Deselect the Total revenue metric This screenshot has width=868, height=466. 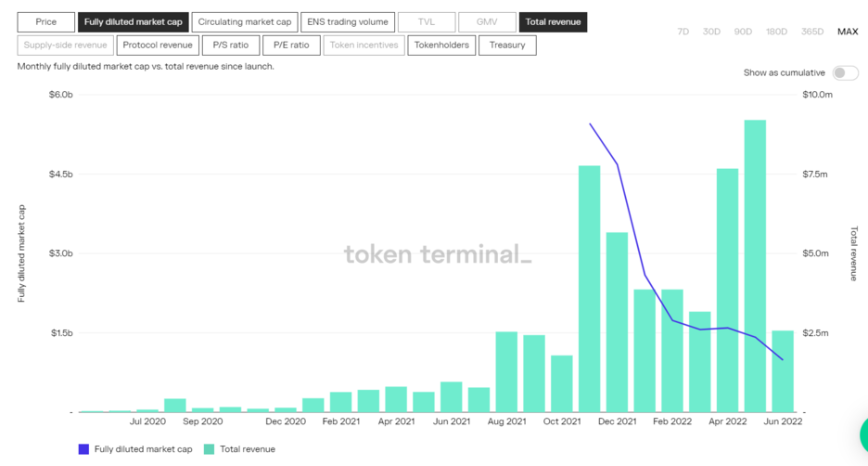click(x=553, y=21)
